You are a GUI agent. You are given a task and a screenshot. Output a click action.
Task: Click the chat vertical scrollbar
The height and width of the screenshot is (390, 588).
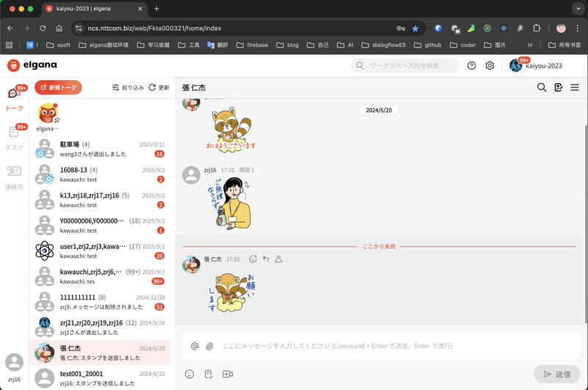586,225
